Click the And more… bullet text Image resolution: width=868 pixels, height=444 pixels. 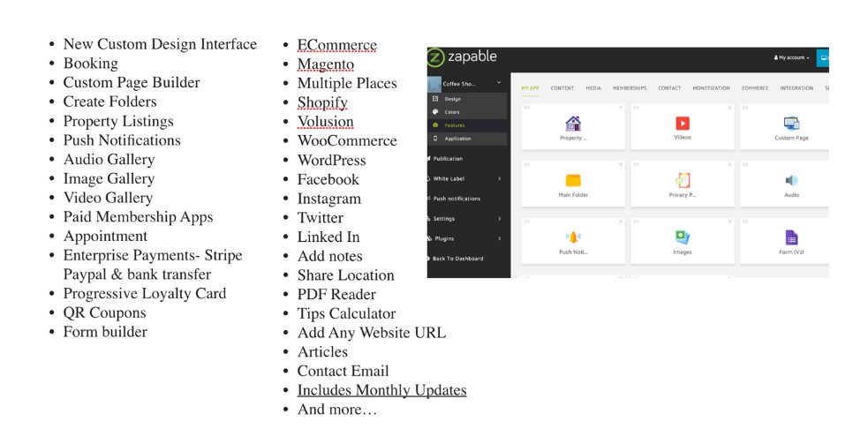337,410
